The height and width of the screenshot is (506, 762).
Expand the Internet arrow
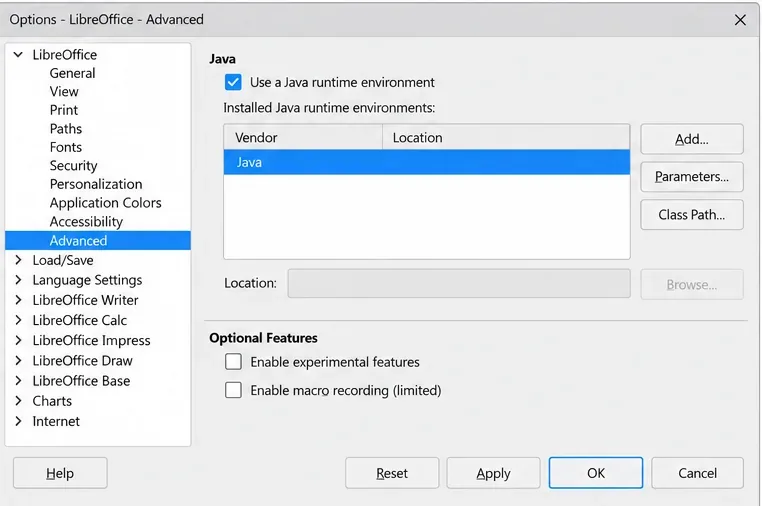point(18,421)
